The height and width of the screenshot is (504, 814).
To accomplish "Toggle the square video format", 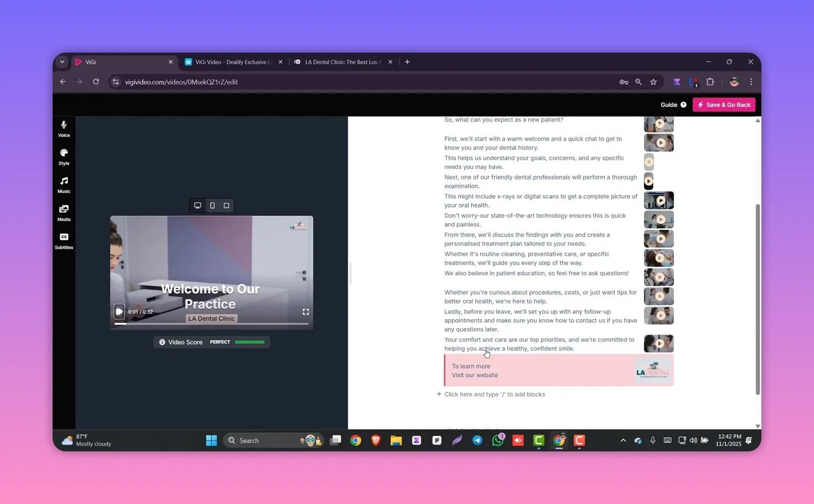I will 226,205.
